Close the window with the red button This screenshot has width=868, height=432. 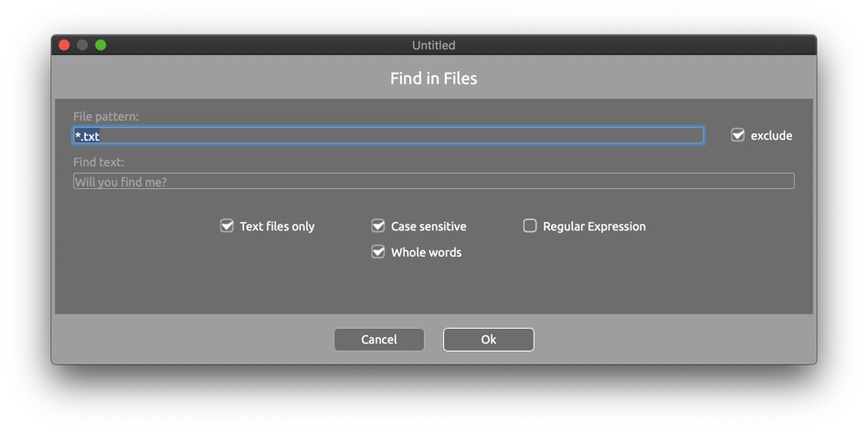click(x=64, y=45)
